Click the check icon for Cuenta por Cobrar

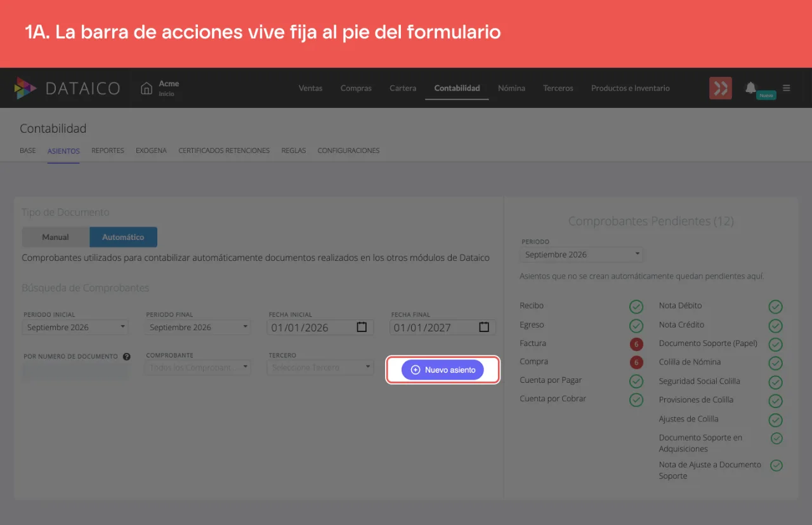tap(636, 400)
